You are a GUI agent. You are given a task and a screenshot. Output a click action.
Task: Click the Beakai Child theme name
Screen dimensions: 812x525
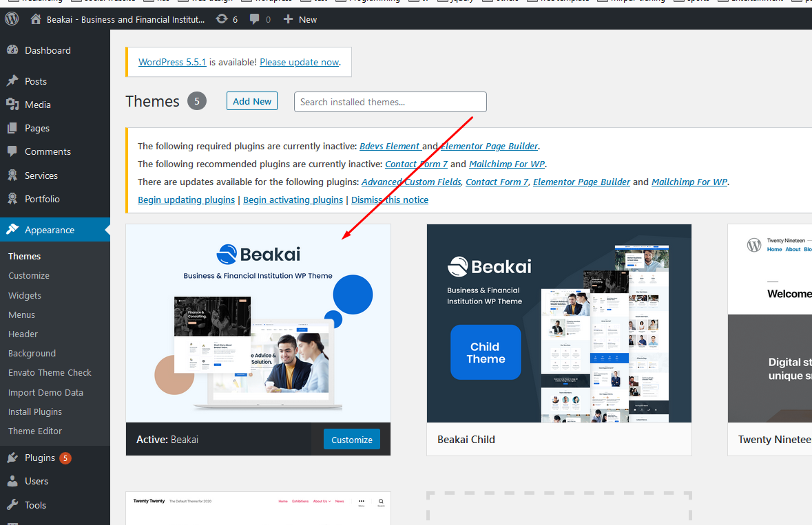pos(466,440)
